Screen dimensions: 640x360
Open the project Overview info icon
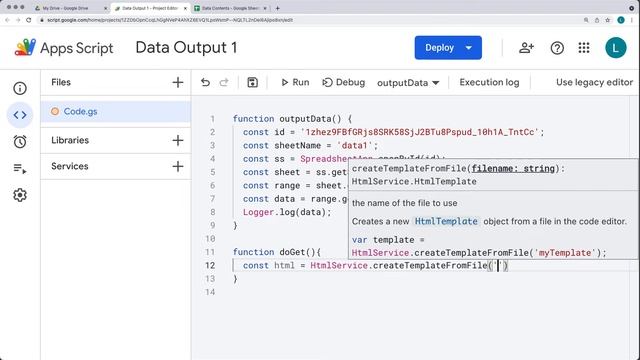(x=20, y=88)
